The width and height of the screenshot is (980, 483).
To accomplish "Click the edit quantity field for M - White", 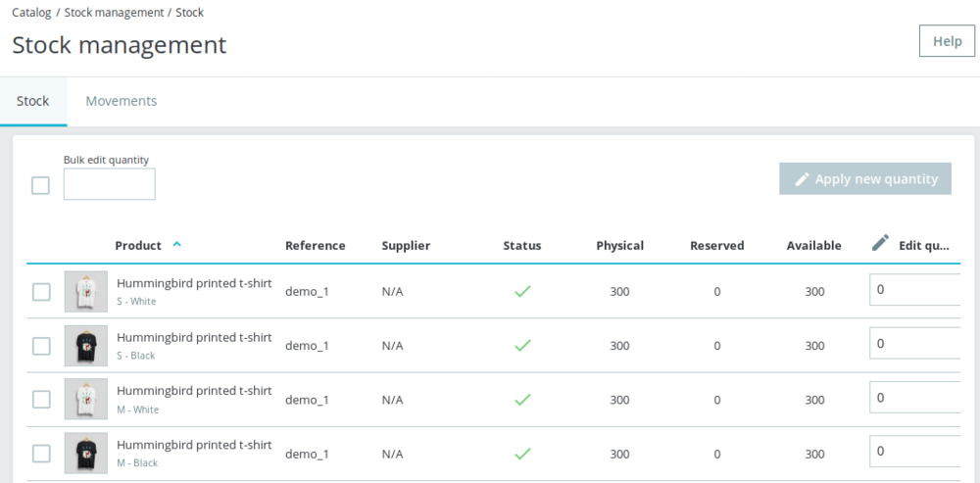I will pyautogui.click(x=915, y=398).
